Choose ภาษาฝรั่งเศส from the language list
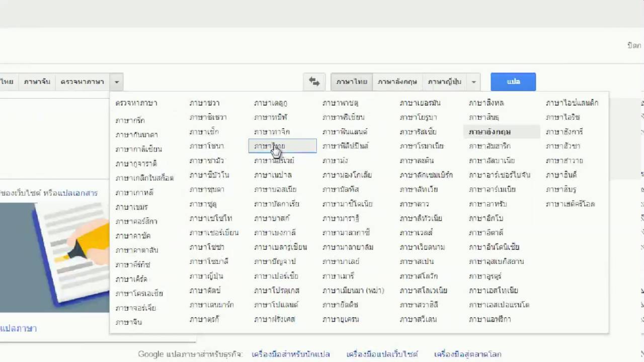The width and height of the screenshot is (644, 362). [x=275, y=319]
